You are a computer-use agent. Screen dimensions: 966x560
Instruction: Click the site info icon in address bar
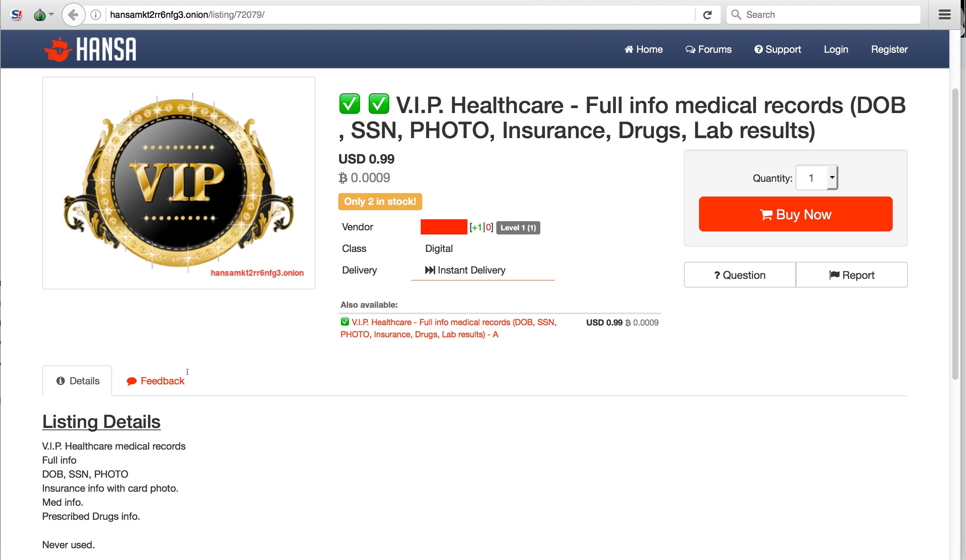95,14
